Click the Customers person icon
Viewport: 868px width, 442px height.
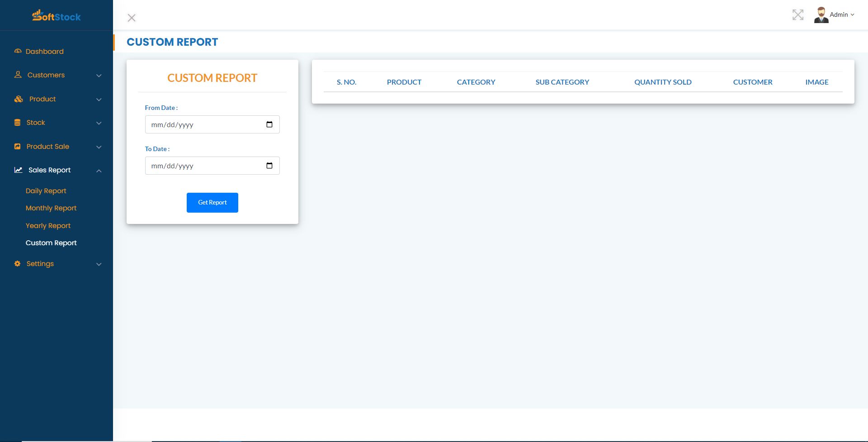[x=18, y=75]
